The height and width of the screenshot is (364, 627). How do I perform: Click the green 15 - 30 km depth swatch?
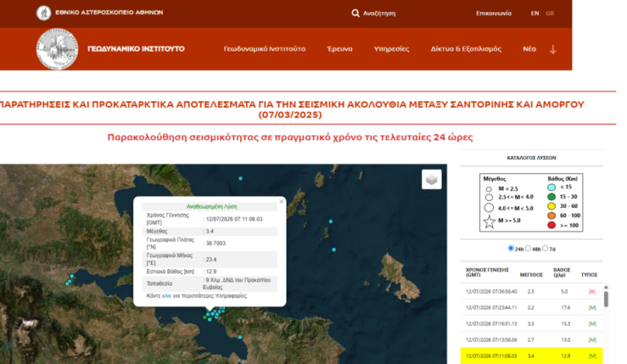551,197
